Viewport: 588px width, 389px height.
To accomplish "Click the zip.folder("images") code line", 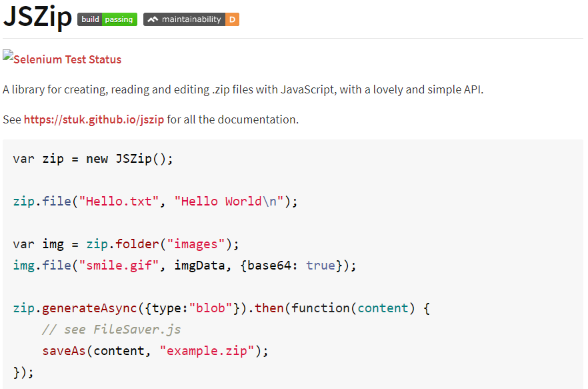I will click(125, 244).
